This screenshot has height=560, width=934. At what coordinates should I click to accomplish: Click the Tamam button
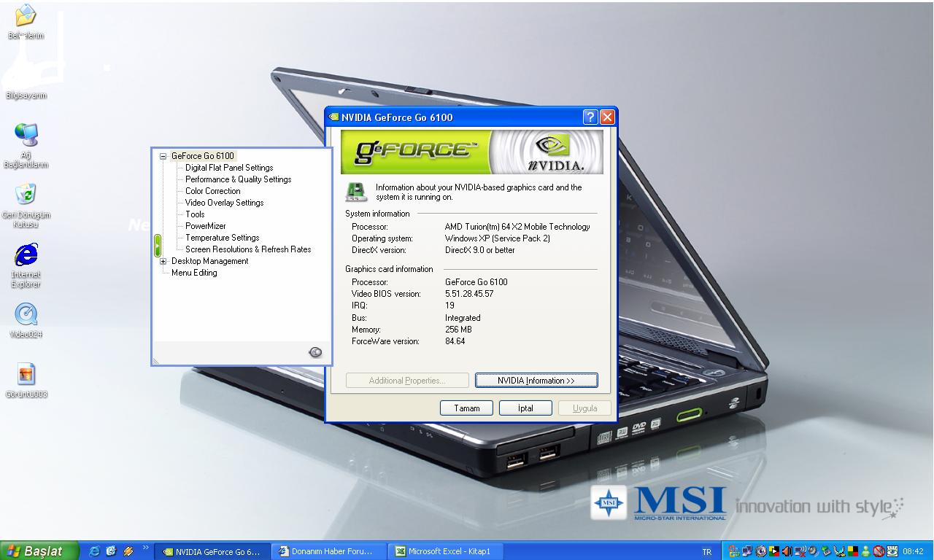[466, 408]
